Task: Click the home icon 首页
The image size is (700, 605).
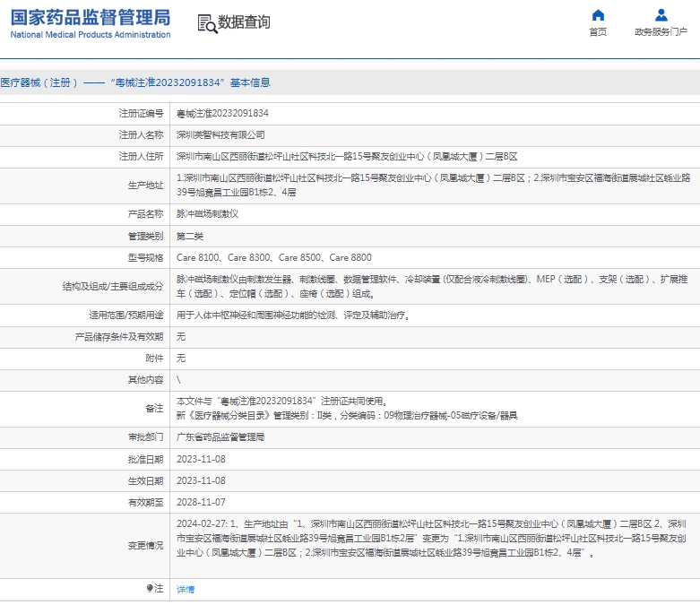Action: (598, 15)
